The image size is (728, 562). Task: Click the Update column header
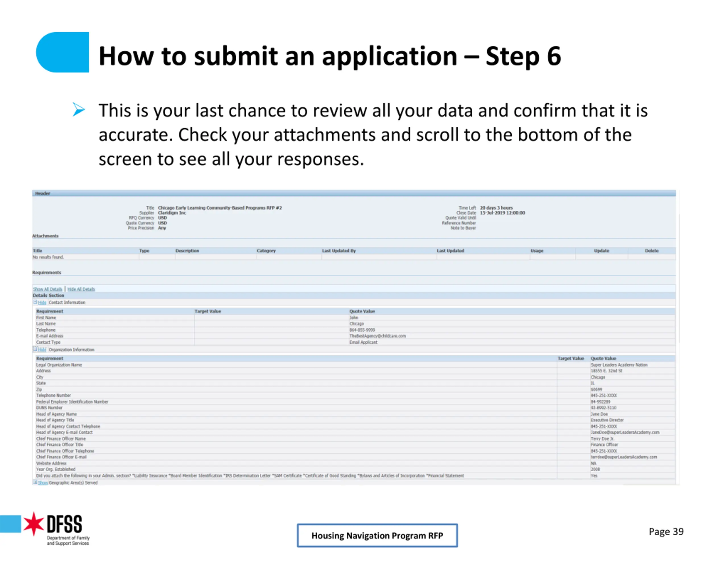[601, 251]
